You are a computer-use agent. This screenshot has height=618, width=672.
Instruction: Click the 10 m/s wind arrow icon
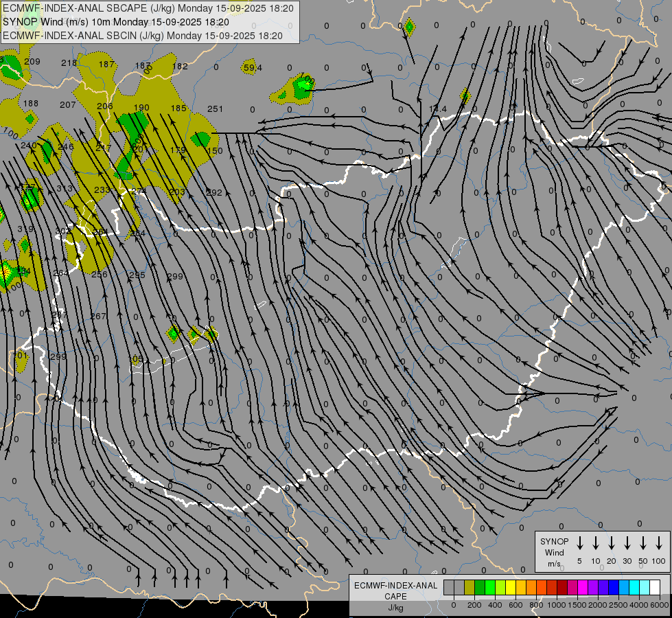596,543
